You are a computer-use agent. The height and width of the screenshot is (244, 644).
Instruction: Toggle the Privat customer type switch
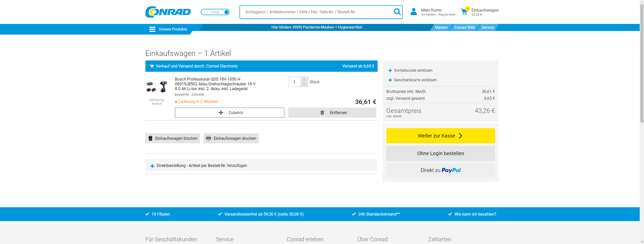click(215, 12)
